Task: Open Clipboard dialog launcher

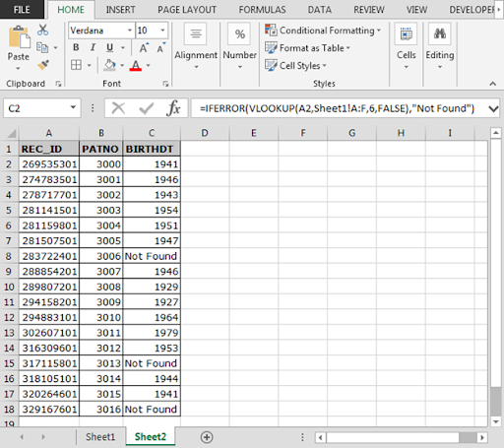Action: click(58, 84)
